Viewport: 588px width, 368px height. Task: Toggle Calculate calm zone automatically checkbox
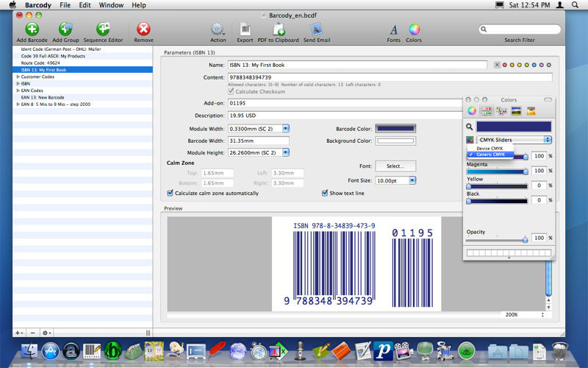coord(170,193)
